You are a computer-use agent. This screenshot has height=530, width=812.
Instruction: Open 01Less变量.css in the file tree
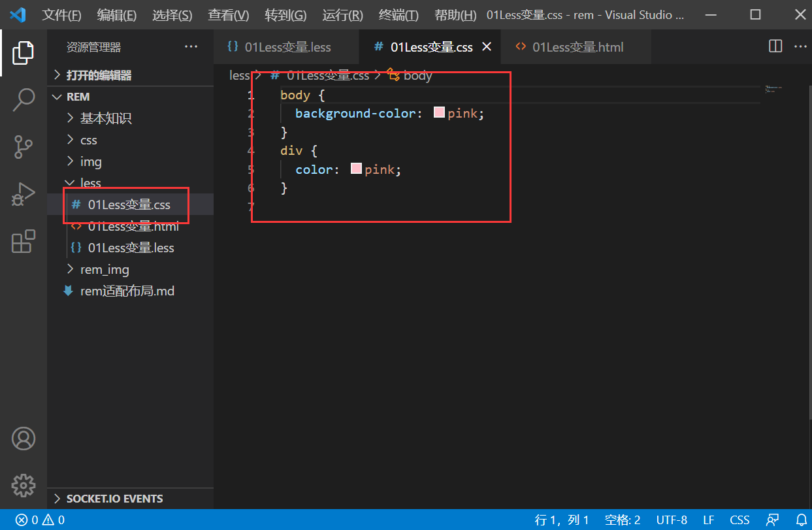pyautogui.click(x=130, y=205)
